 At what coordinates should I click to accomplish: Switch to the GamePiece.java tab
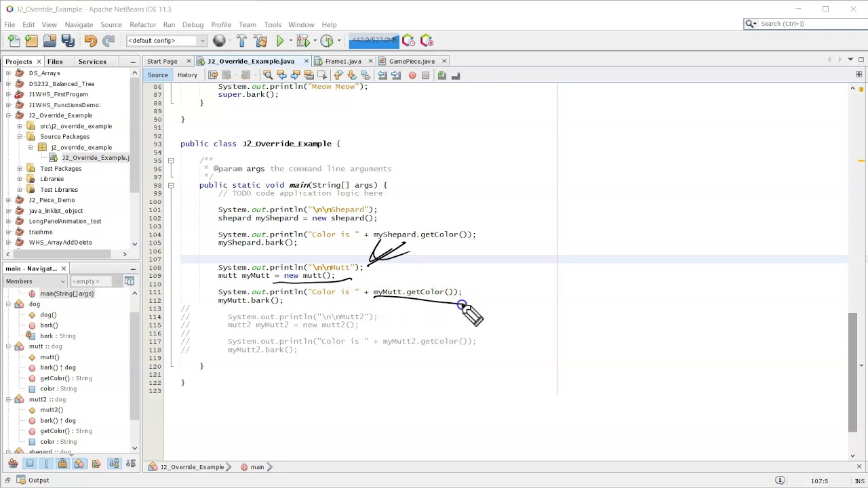[x=412, y=61]
